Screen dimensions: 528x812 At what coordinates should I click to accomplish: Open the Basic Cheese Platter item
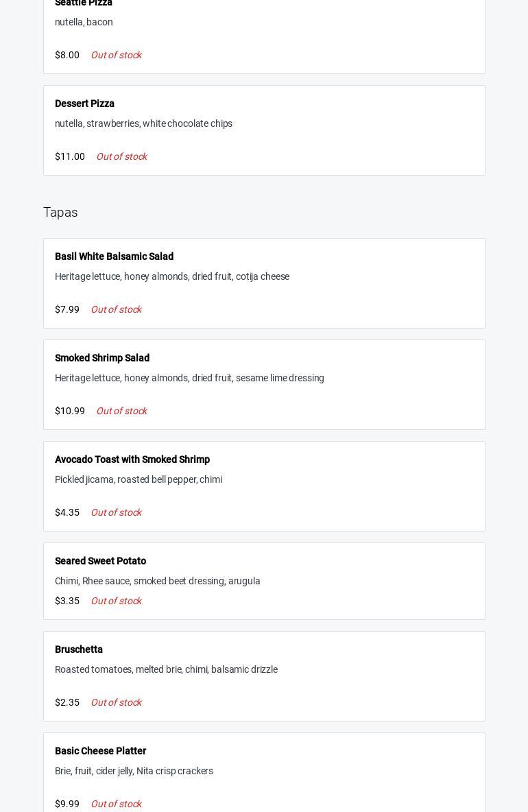coord(100,751)
